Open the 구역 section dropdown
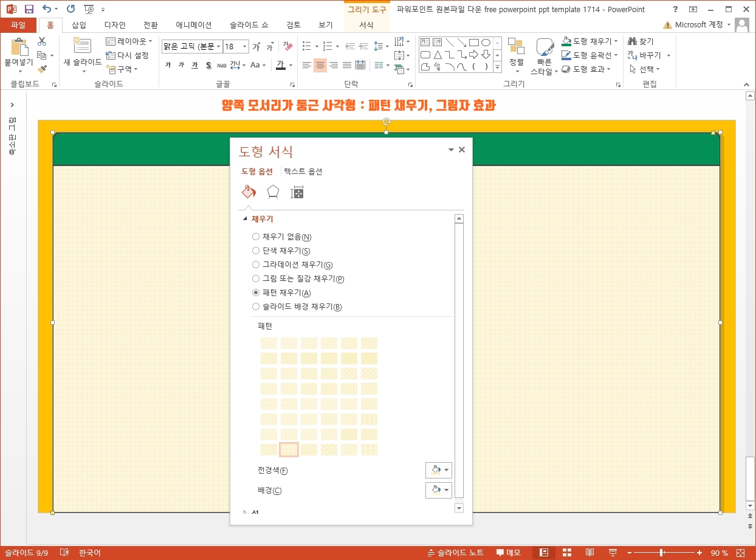 [x=122, y=69]
